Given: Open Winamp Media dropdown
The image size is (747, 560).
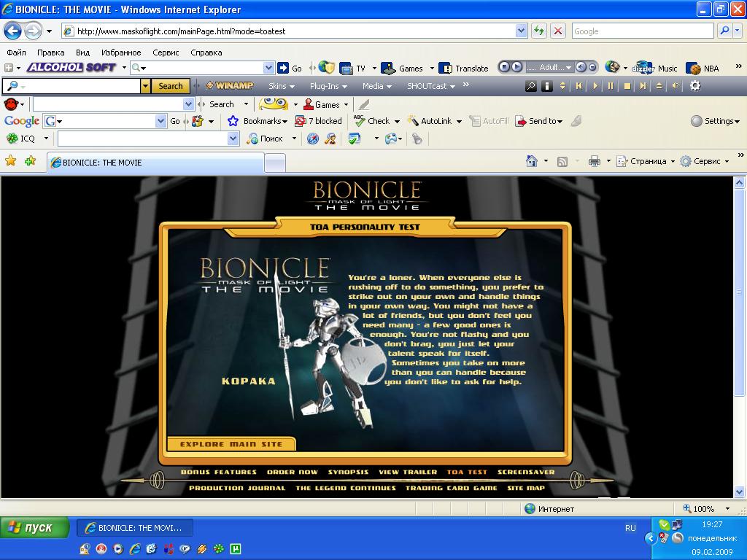Looking at the screenshot, I should (x=377, y=86).
